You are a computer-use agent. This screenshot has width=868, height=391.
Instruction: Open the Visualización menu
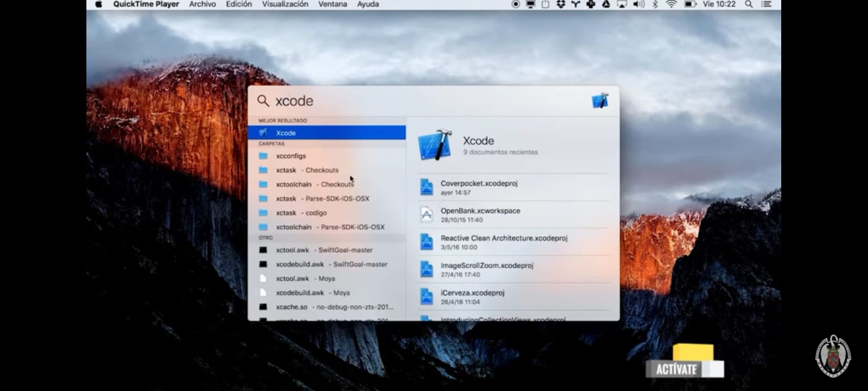[285, 4]
